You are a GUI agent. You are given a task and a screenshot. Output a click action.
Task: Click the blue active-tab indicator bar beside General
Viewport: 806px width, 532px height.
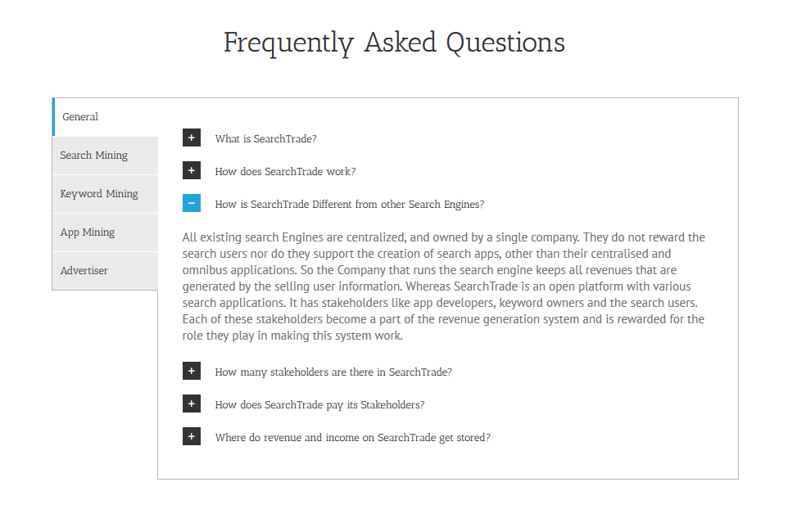(x=53, y=117)
